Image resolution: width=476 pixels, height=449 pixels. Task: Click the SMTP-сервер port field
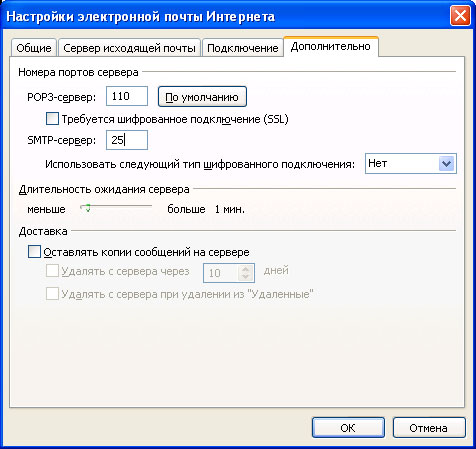coord(127,140)
